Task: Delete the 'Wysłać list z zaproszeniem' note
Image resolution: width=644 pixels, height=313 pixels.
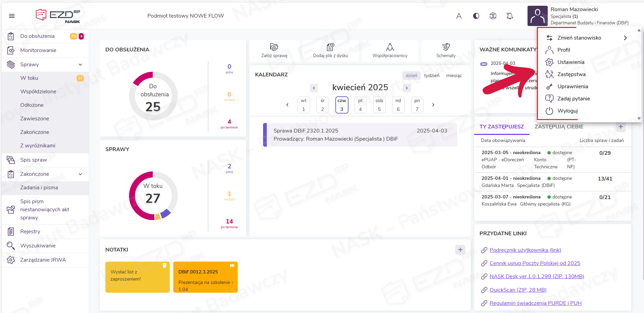Action: [164, 266]
